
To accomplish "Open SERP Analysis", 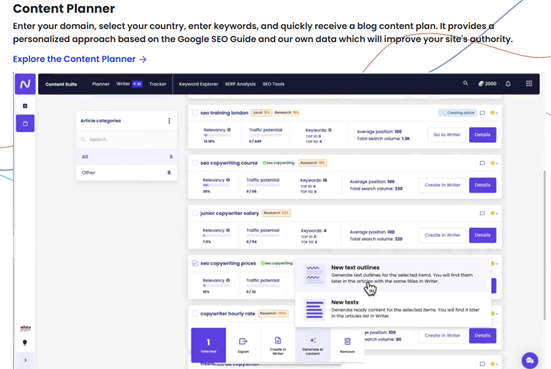I will 240,84.
